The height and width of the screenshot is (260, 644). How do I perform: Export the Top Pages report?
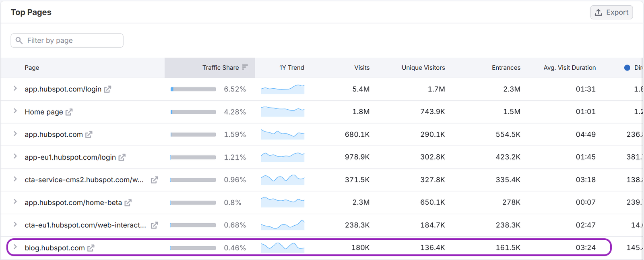click(611, 12)
